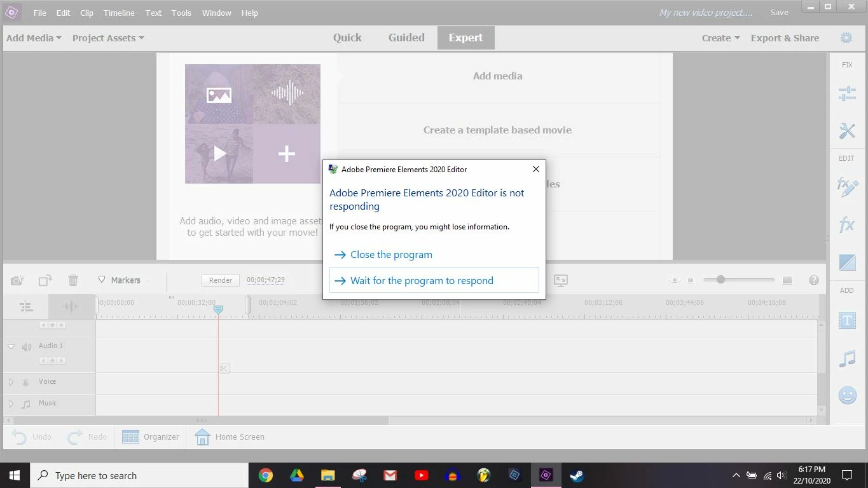Image resolution: width=868 pixels, height=488 pixels.
Task: Toggle the audio waveform view button
Action: pos(71,307)
